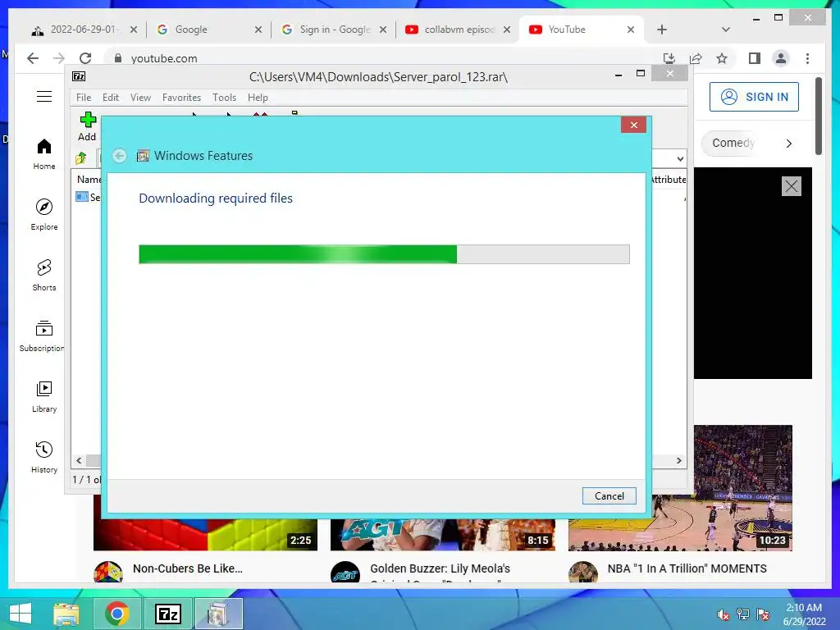
Task: Click the NBA video thumbnail
Action: tap(743, 487)
